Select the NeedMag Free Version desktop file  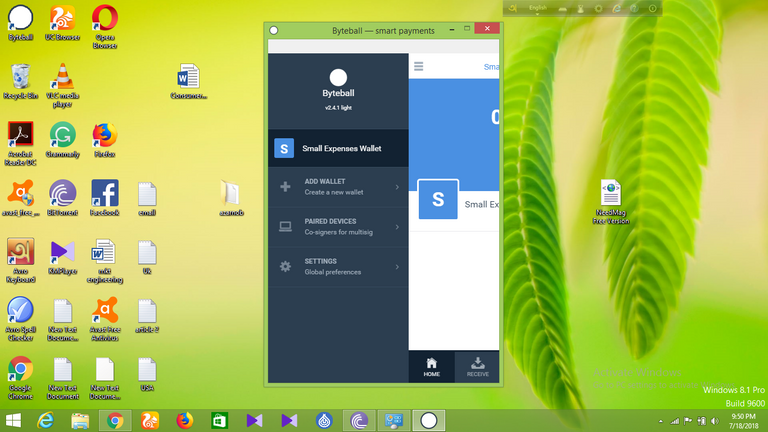[x=611, y=202]
